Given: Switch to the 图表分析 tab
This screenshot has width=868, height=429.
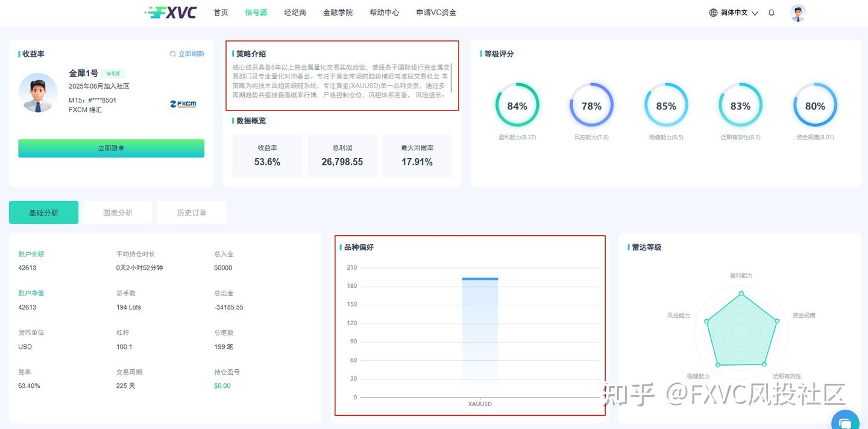Looking at the screenshot, I should (118, 212).
